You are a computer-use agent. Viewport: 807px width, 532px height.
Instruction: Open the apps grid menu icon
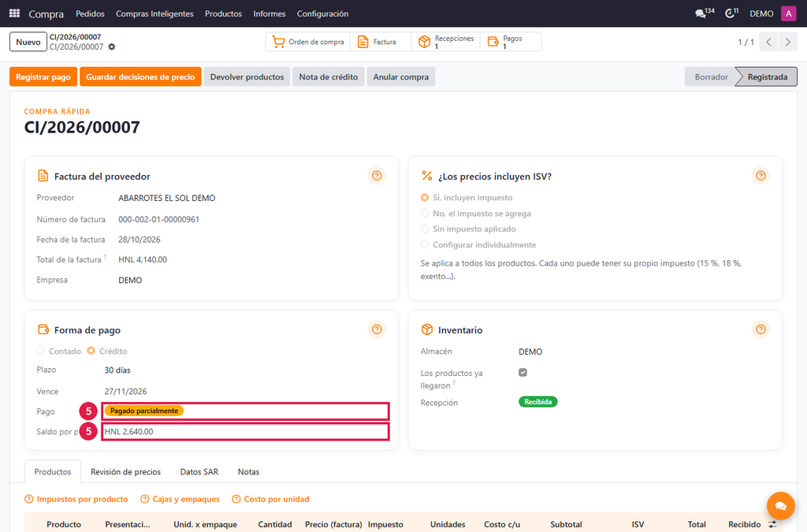click(x=14, y=13)
